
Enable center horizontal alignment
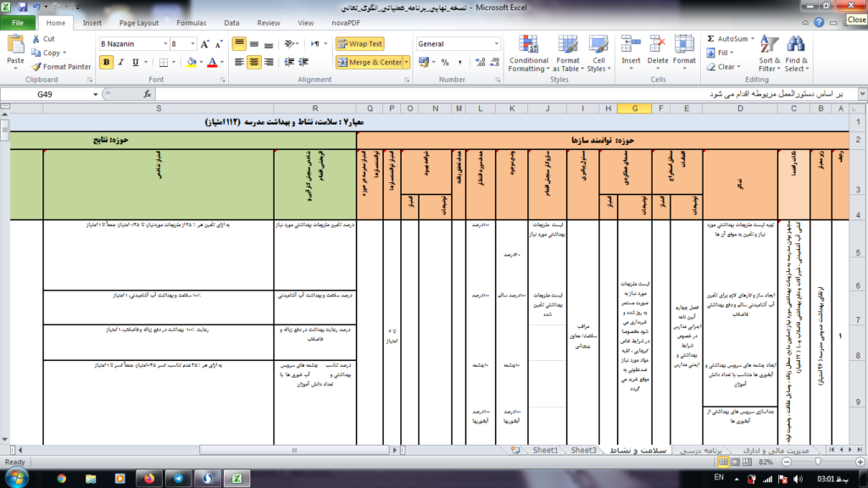254,63
